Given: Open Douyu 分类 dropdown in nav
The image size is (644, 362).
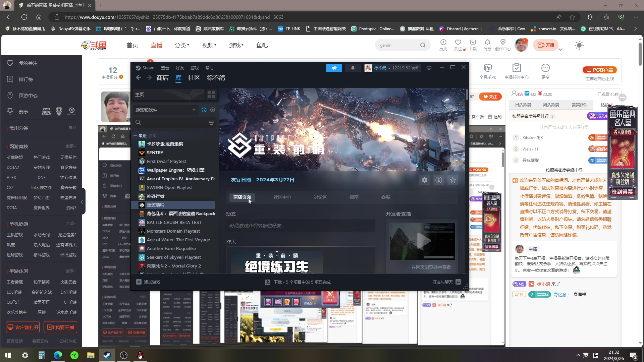Looking at the screenshot, I should (x=182, y=45).
